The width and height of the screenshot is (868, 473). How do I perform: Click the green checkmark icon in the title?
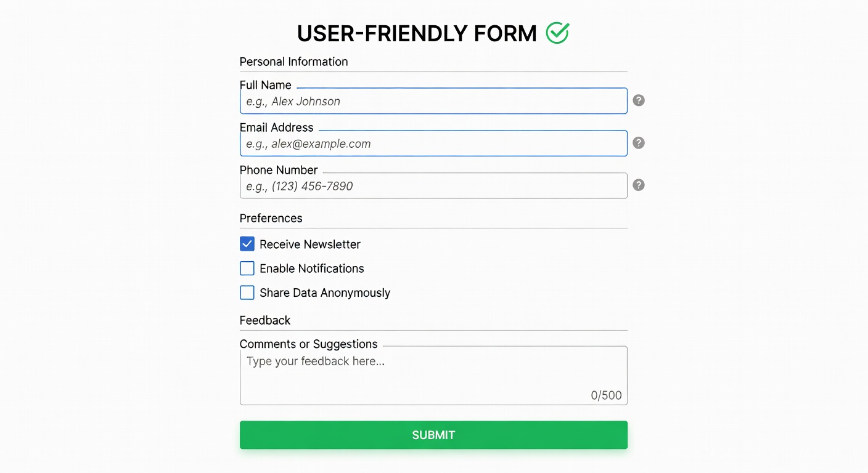tap(557, 33)
